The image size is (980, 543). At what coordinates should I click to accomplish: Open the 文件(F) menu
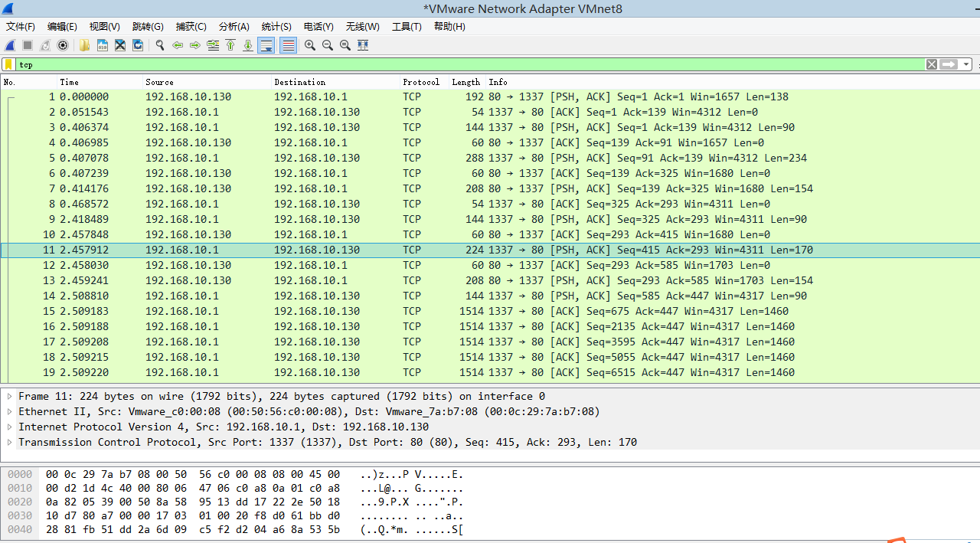[x=21, y=26]
